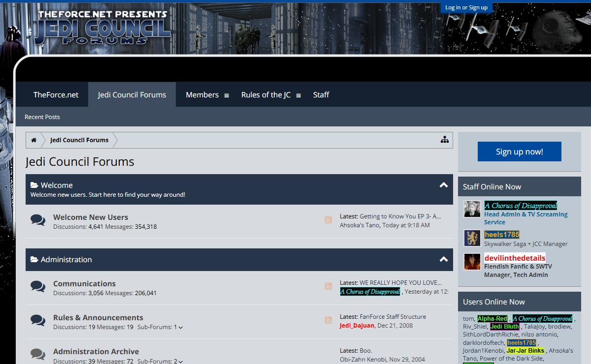This screenshot has width=591, height=364.
Task: Click Jedi Bluth in Users Online Now
Action: tap(505, 326)
